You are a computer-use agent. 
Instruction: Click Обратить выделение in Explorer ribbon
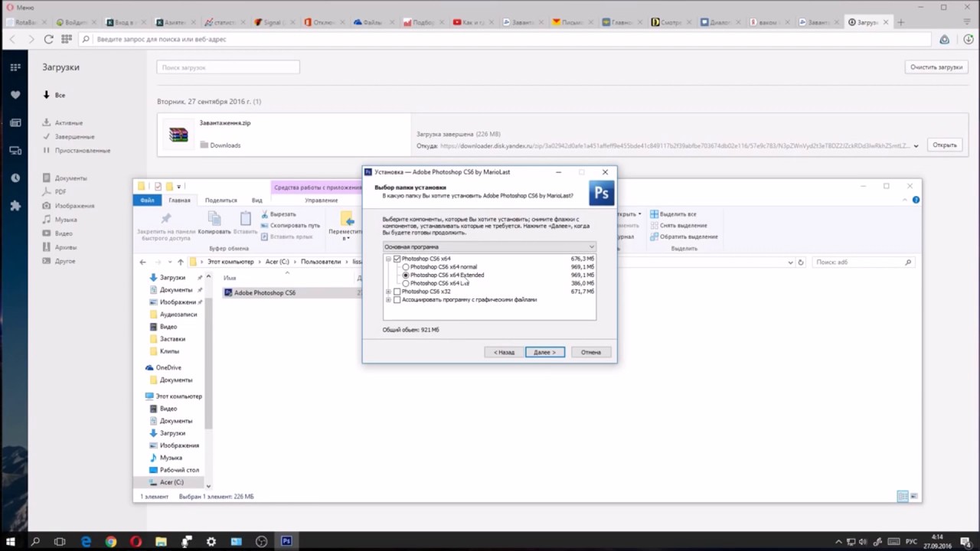(684, 236)
